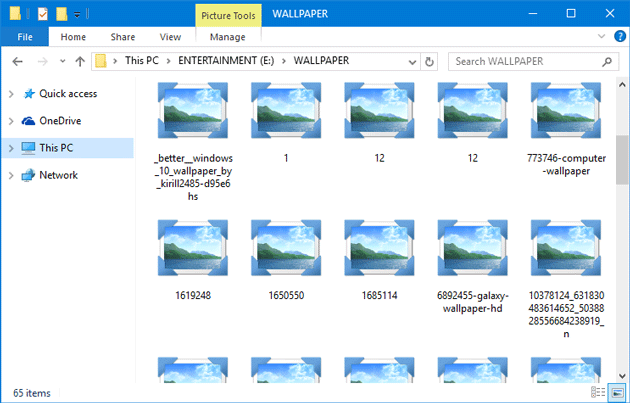The height and width of the screenshot is (403, 630).
Task: Expand the Quick access tree node
Action: [11, 94]
